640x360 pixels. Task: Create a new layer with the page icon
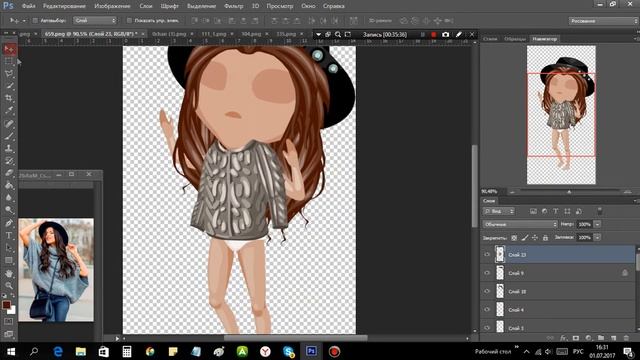tap(613, 338)
